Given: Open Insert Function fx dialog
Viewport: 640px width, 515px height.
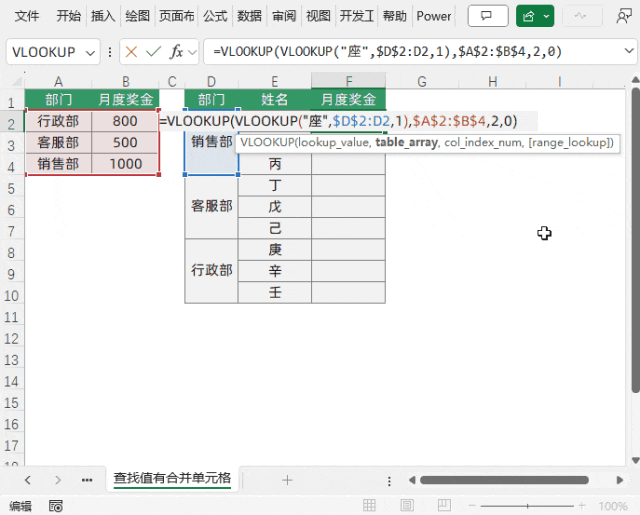Looking at the screenshot, I should 177,52.
